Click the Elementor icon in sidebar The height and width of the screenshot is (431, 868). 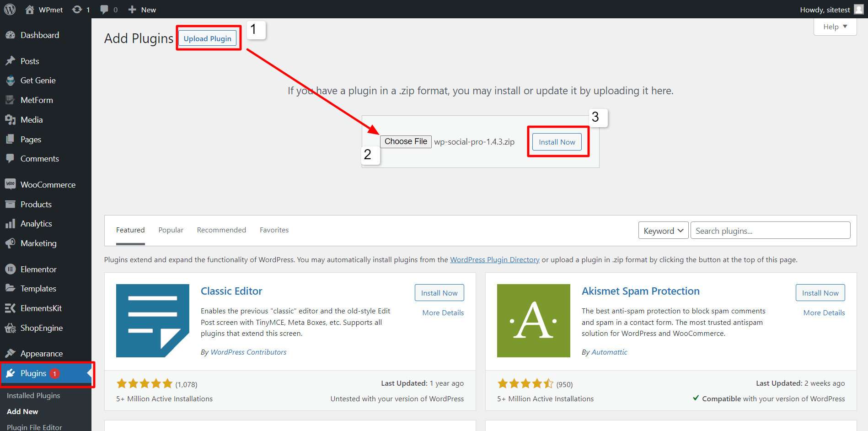pos(10,269)
